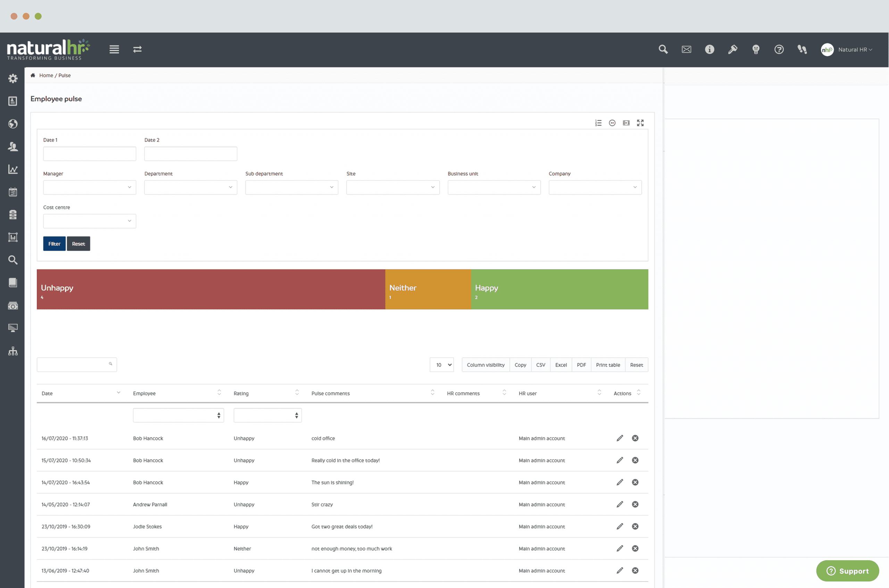Image resolution: width=889 pixels, height=588 pixels.
Task: Click the Copy table button
Action: (x=520, y=365)
